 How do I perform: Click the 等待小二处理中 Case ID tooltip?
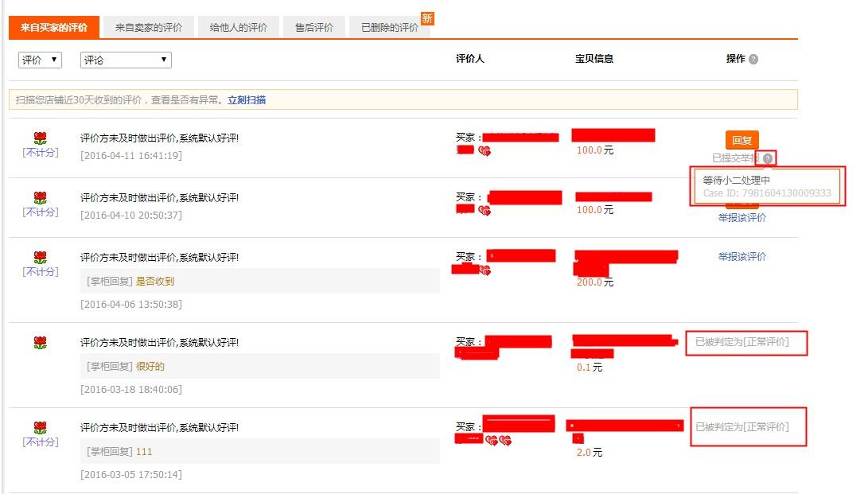coord(766,186)
